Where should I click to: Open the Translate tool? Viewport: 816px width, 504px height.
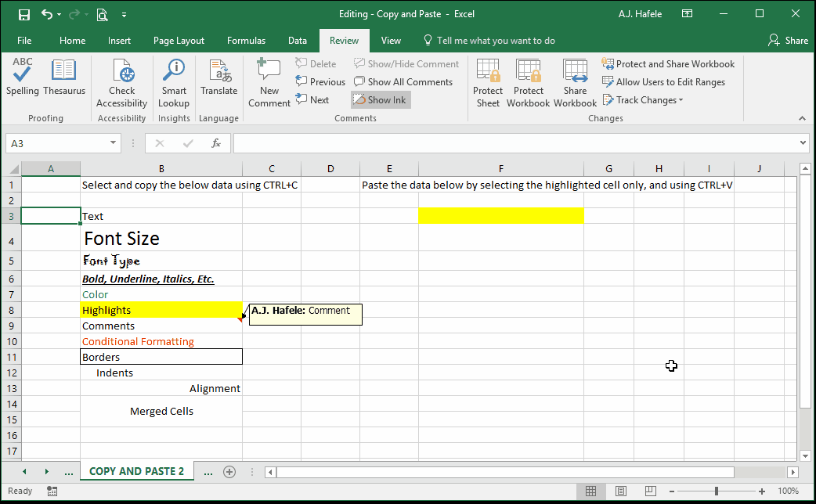pos(219,77)
